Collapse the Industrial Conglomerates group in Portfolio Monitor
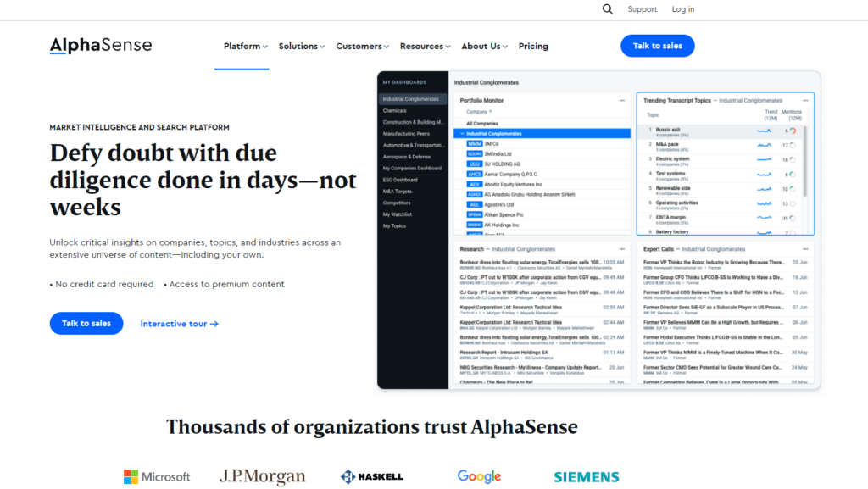868x489 pixels. click(x=462, y=134)
